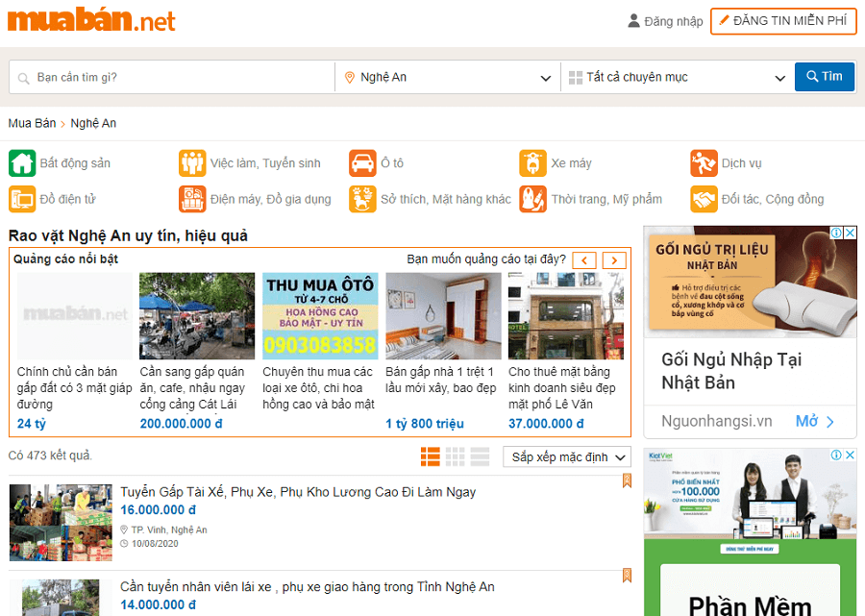Viewport: 865px width, 616px height.
Task: Close the Gối Ngủ Trị Liệu ad
Action: [x=851, y=233]
